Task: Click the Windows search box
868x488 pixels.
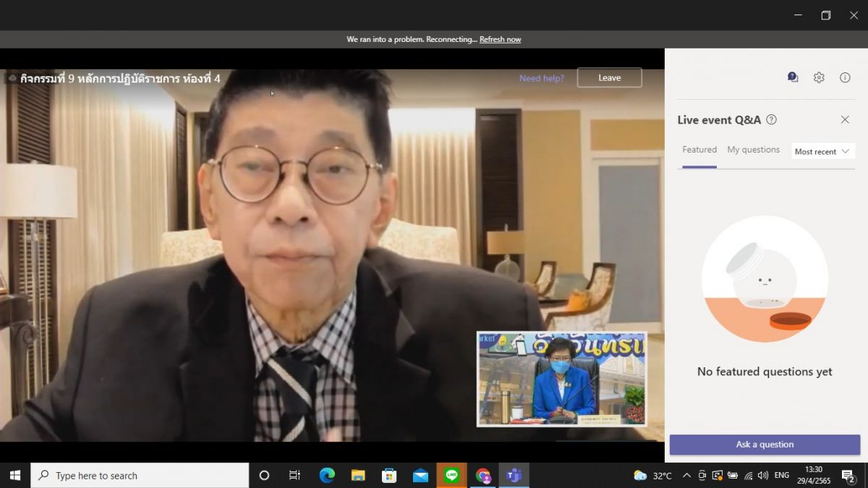Action: pos(140,476)
